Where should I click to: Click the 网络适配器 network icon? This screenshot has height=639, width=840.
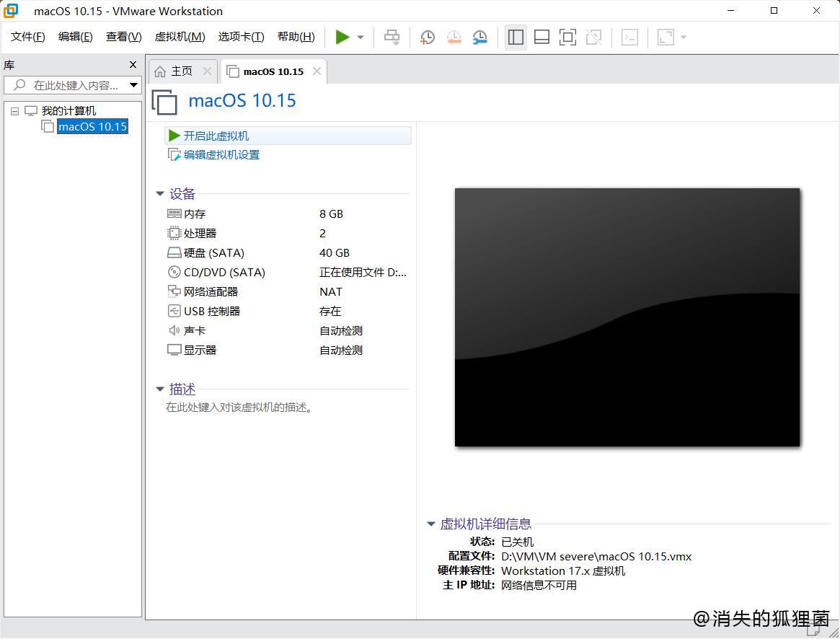(174, 291)
